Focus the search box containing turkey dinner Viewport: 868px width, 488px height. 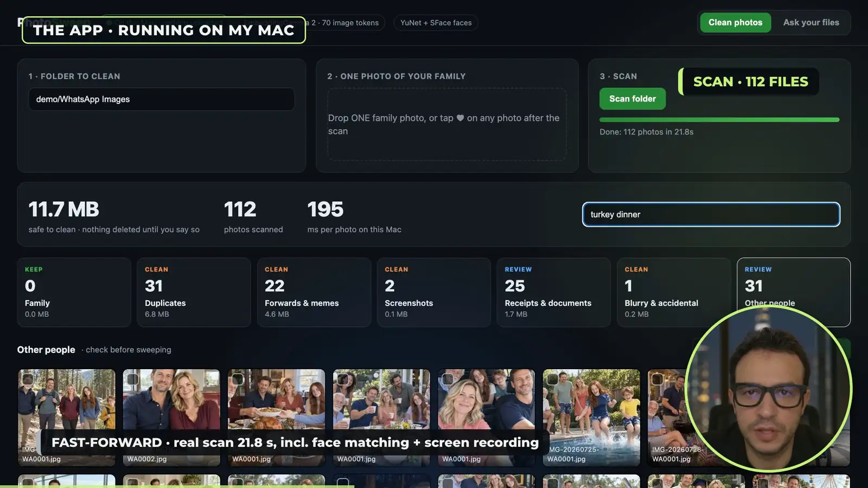711,215
